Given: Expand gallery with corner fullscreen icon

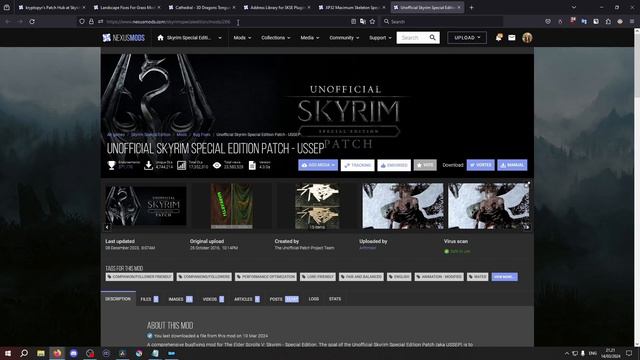Looking at the screenshot, I should 528,184.
